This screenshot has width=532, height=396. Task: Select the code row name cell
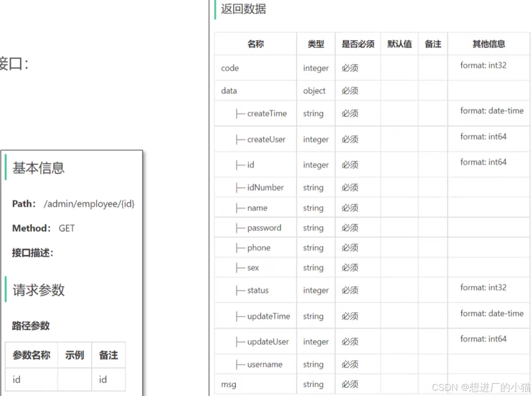pyautogui.click(x=256, y=68)
